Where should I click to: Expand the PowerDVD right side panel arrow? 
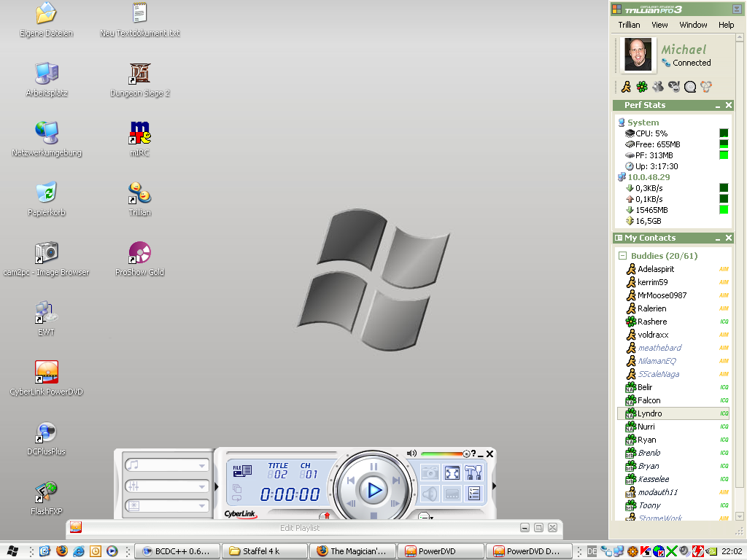point(494,486)
